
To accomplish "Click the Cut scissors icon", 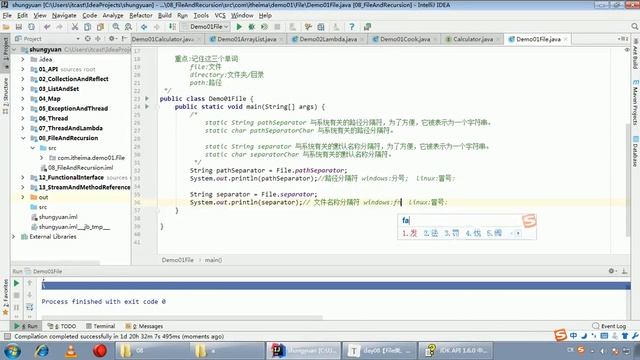I will [75, 27].
